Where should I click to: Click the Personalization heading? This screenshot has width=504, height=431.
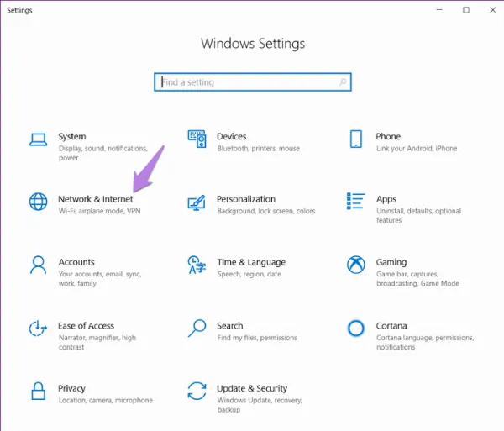246,199
